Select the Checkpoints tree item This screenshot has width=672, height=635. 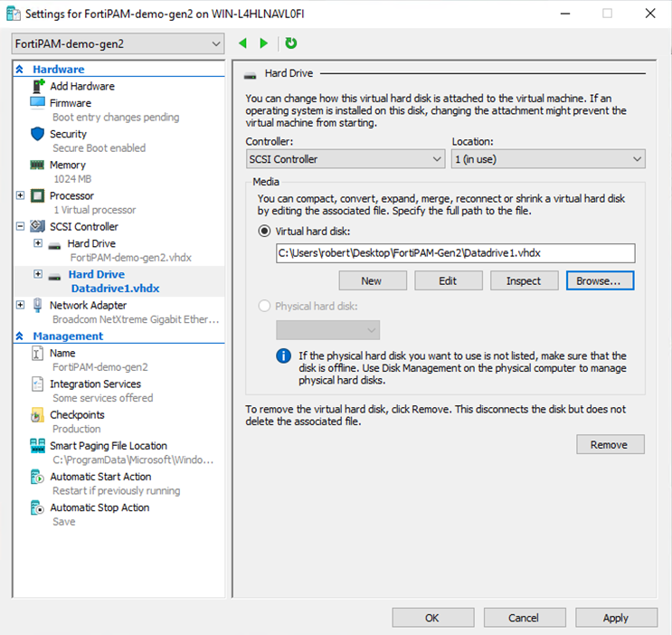(77, 415)
